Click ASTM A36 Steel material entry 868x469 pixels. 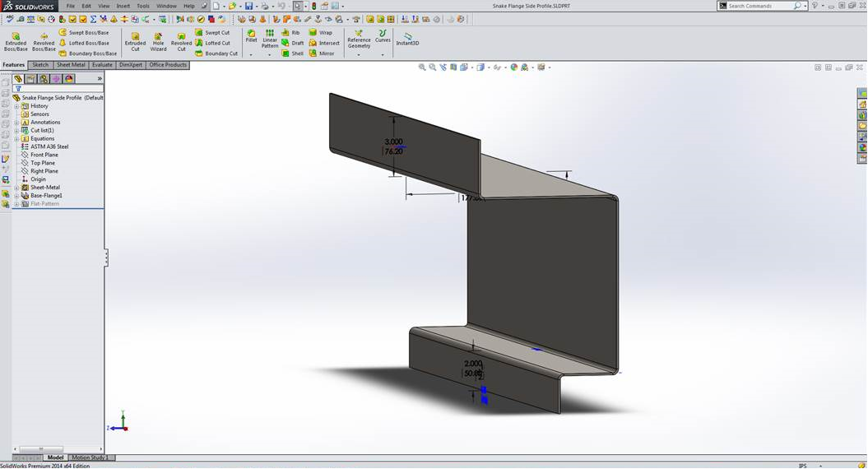[x=49, y=146]
